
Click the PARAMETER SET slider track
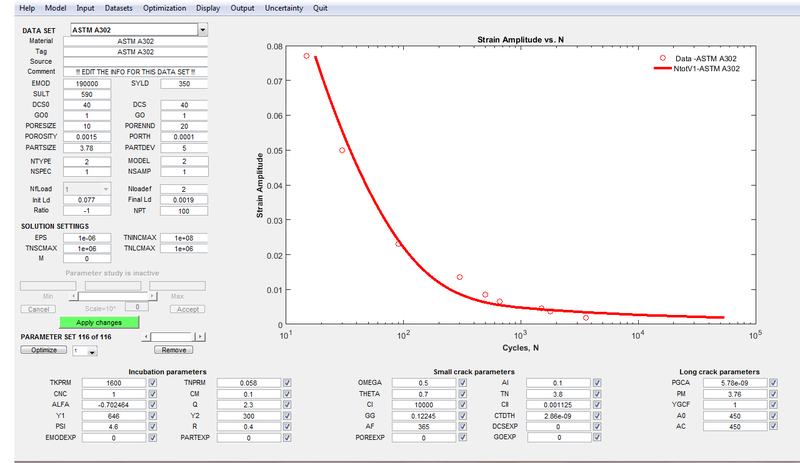coord(172,336)
